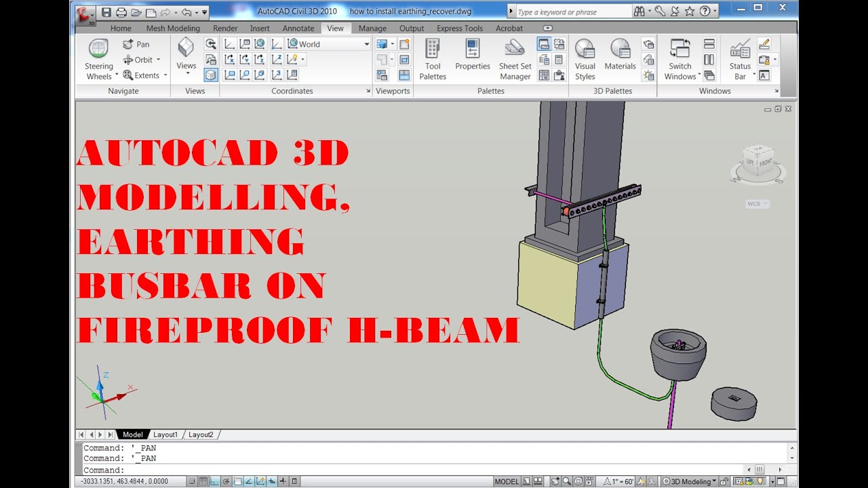This screenshot has width=868, height=488.
Task: Switch to the Mesh Modeling ribbon tab
Action: (x=173, y=28)
